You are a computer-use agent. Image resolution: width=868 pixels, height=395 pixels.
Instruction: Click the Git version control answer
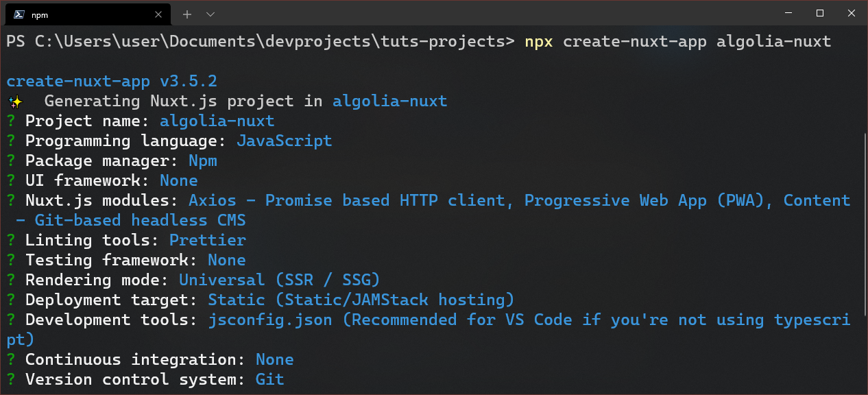[270, 379]
